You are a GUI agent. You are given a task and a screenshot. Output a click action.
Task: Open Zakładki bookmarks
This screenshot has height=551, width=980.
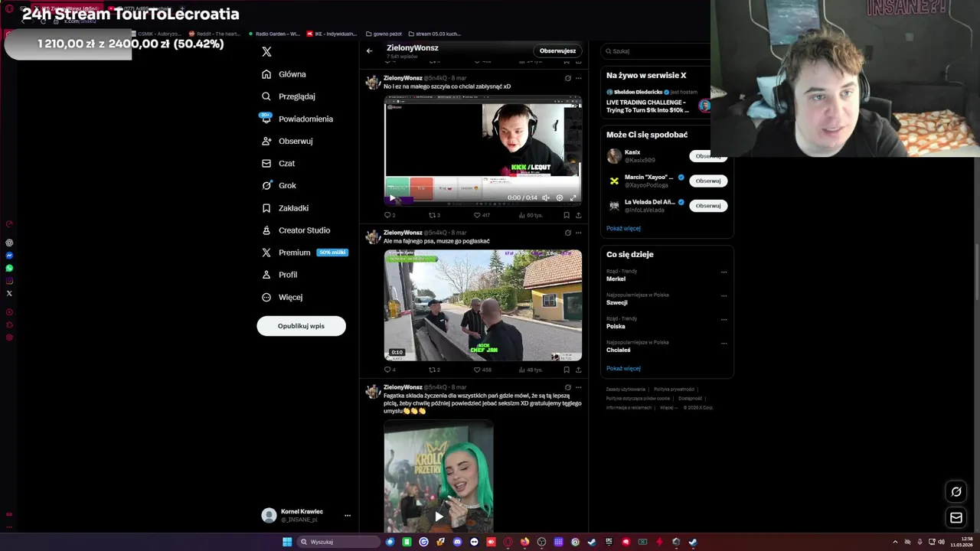click(286, 208)
